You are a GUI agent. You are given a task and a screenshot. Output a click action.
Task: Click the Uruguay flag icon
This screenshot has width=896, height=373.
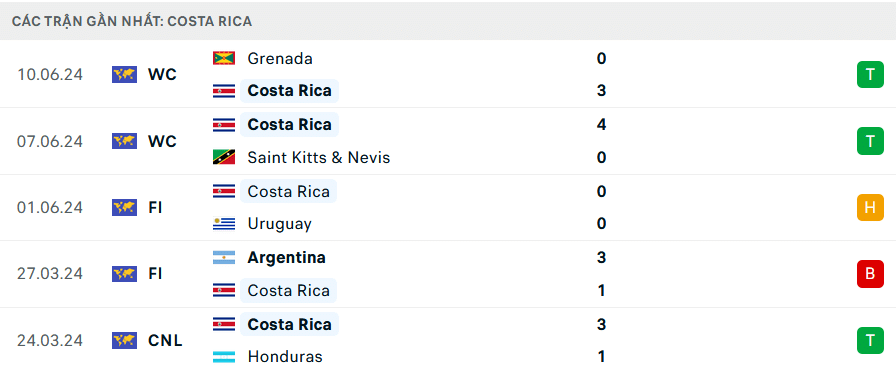coord(224,223)
